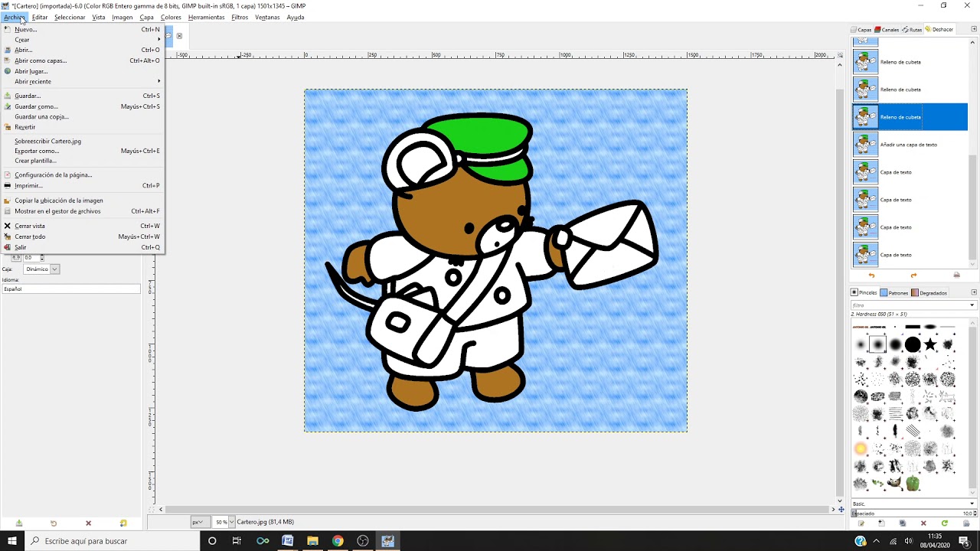Click the undo arrow in the Deshacer panel

pos(871,275)
